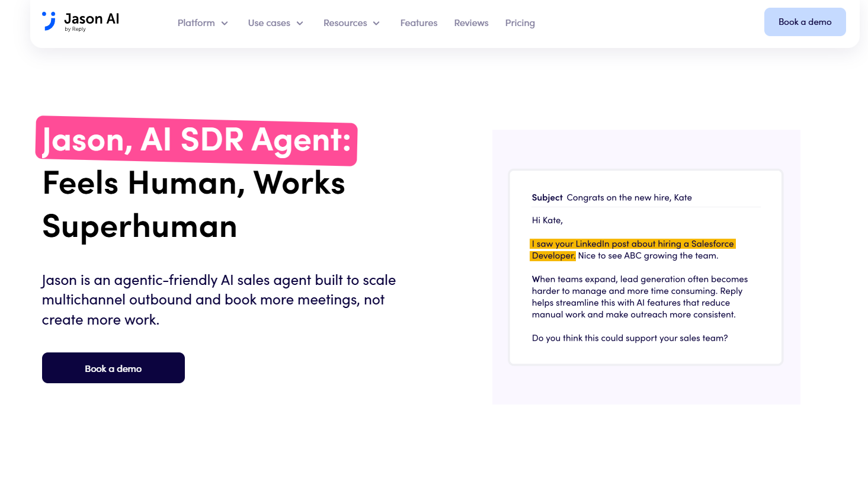The height and width of the screenshot is (478, 868).
Task: Open the Features page
Action: pyautogui.click(x=419, y=23)
